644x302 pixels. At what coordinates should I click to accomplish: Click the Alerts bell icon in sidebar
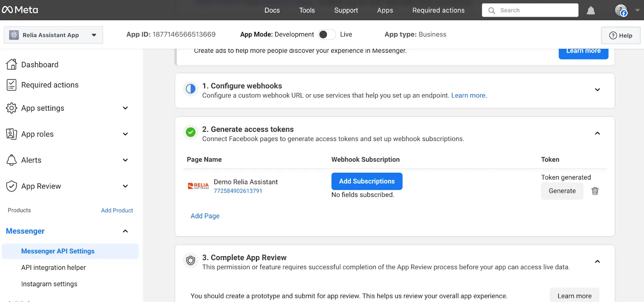[x=12, y=160]
